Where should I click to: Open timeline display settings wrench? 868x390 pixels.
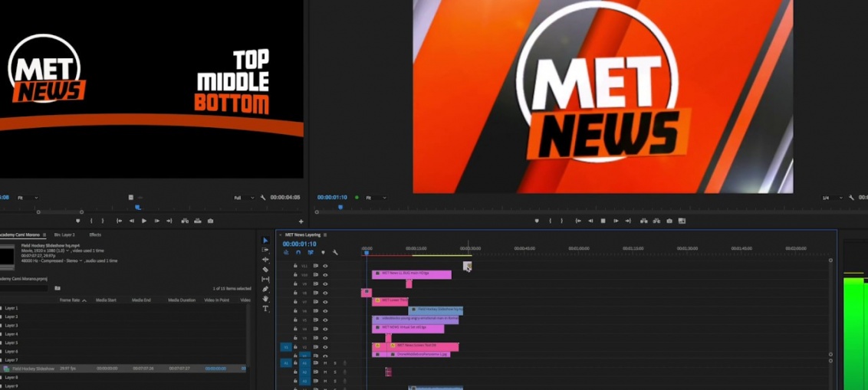(335, 252)
